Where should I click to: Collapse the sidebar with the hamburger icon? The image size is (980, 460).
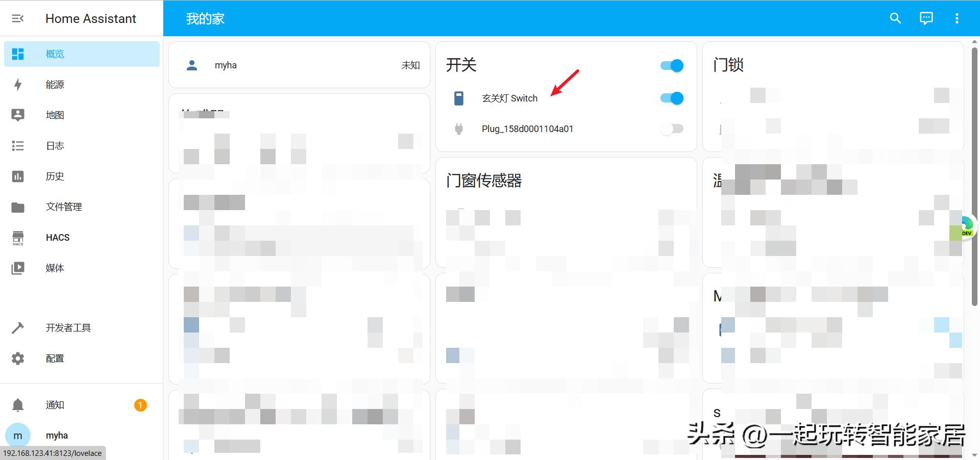click(18, 18)
